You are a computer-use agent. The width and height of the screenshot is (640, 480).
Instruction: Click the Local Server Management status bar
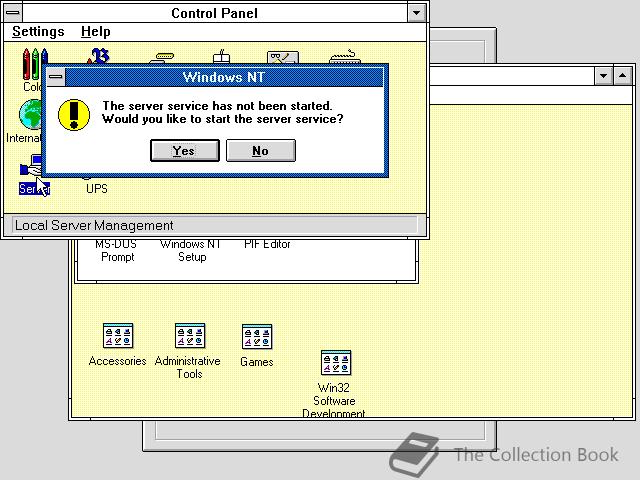215,225
